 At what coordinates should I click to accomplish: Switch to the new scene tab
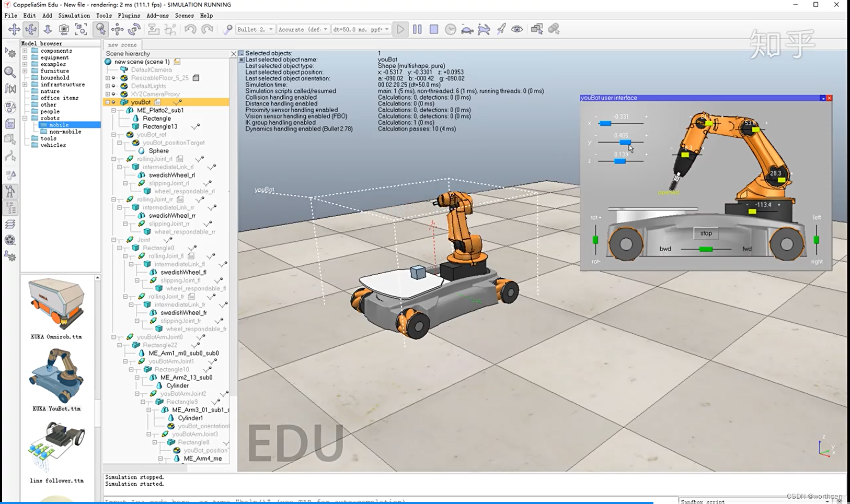pos(122,45)
